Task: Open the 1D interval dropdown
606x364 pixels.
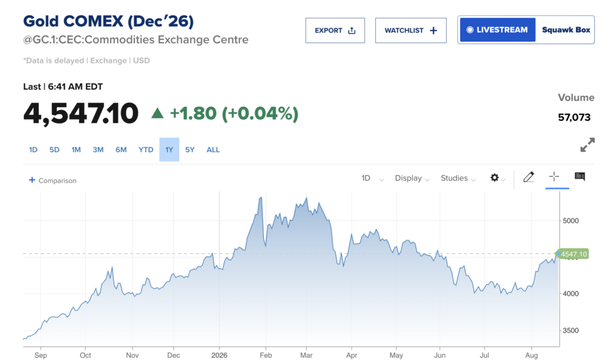Action: (x=373, y=178)
